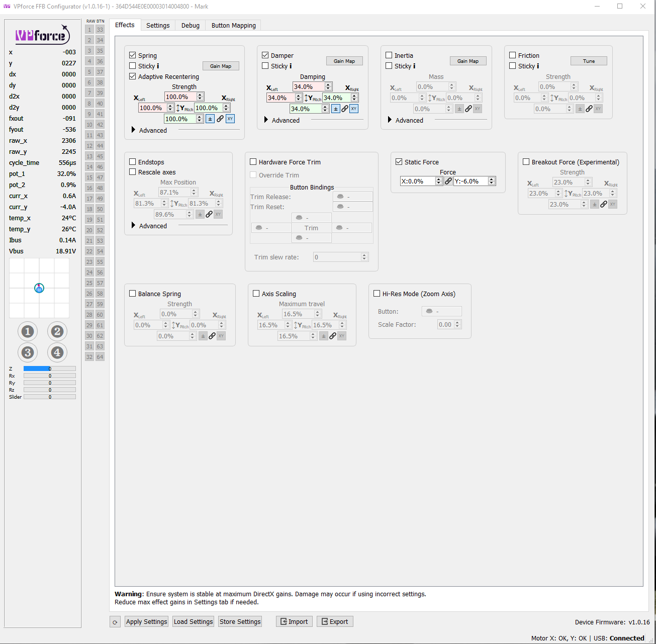
Task: Open the Spring Gain Map button
Action: [221, 66]
